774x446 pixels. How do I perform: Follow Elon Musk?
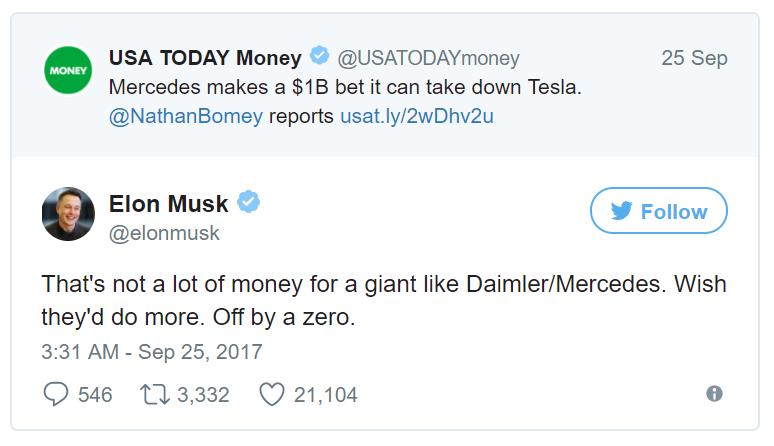tap(658, 211)
